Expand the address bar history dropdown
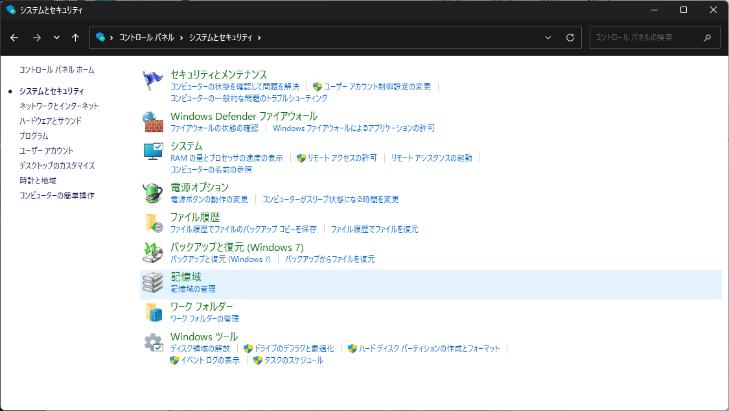729x411 pixels. point(548,38)
